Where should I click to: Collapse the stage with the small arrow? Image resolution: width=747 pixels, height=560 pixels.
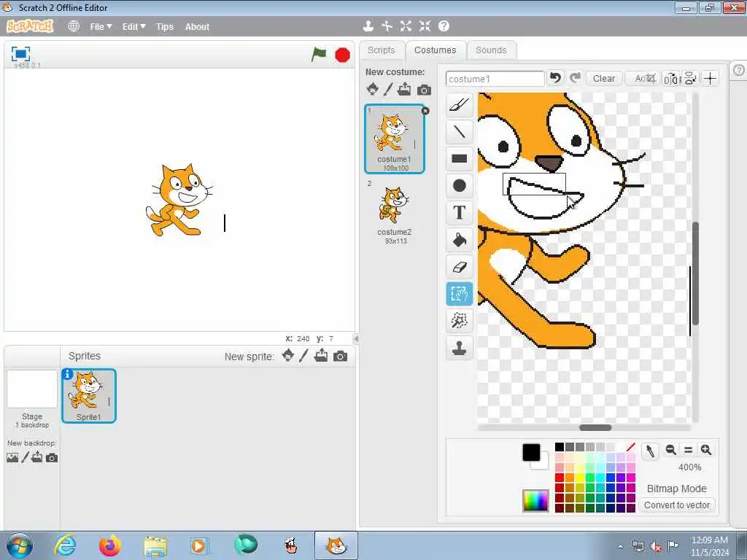coord(356,338)
